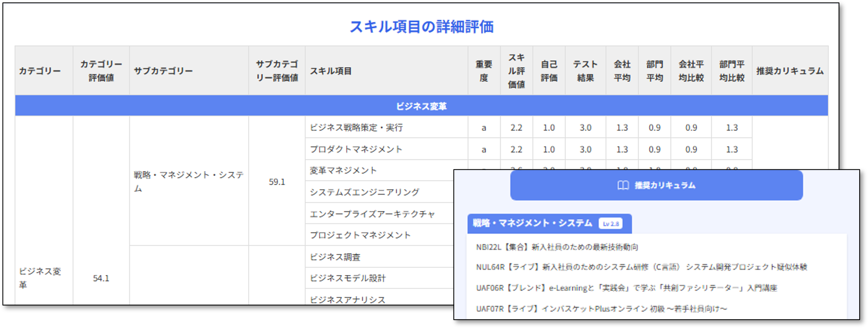Select the エンタープライズアーキテクチャ skill item

[372, 214]
